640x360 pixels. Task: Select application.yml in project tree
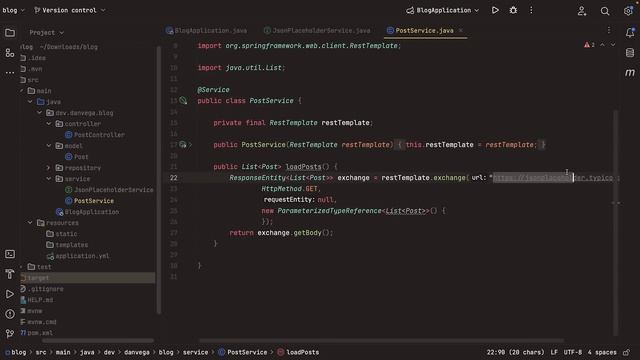click(78, 256)
